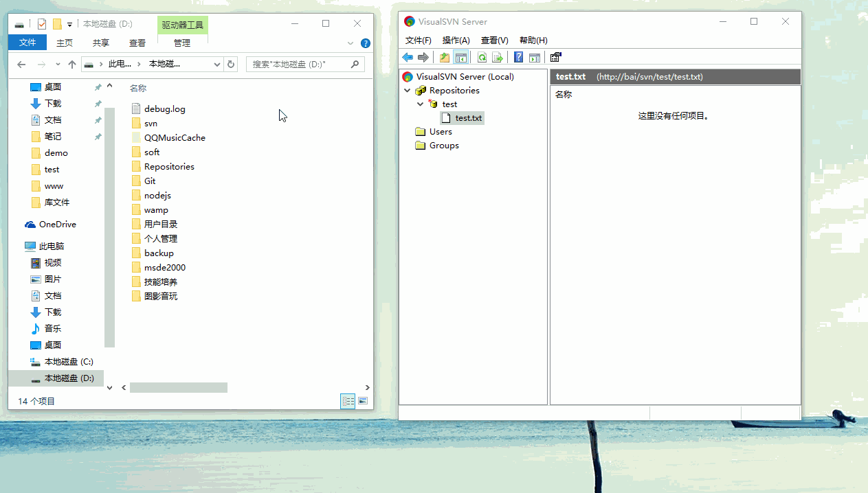This screenshot has height=493, width=868.
Task: Open the 文件(F) menu in VisualSVN
Action: click(419, 41)
